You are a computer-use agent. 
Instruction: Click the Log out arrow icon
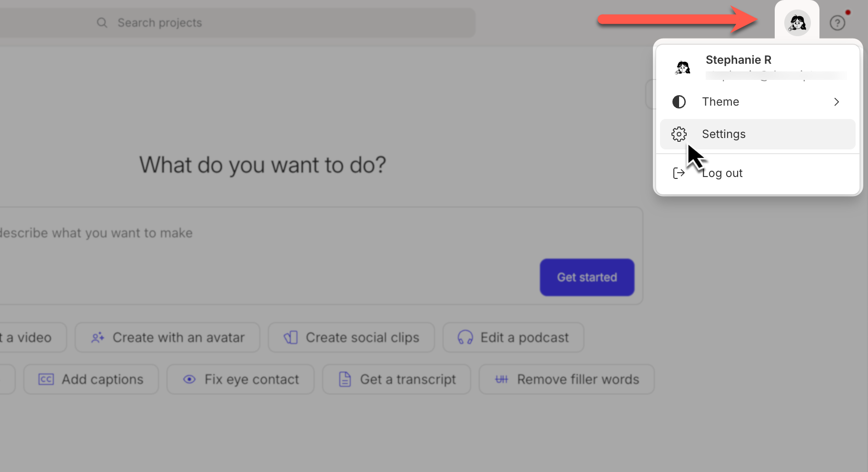coord(679,173)
